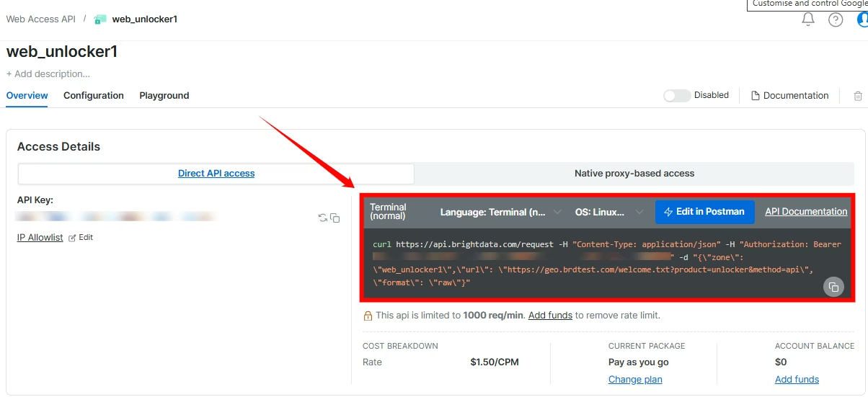Expand the Language: Terminal dropdown
This screenshot has height=397, width=868.
(x=501, y=212)
